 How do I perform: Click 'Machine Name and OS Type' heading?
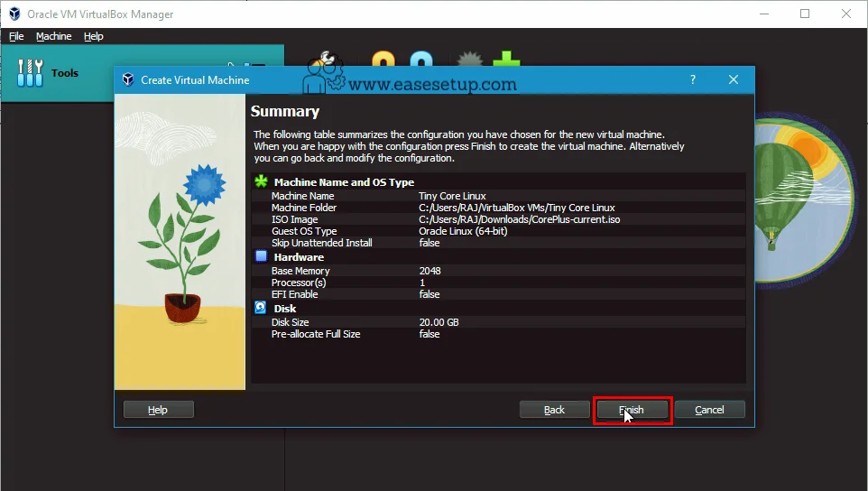(x=344, y=182)
